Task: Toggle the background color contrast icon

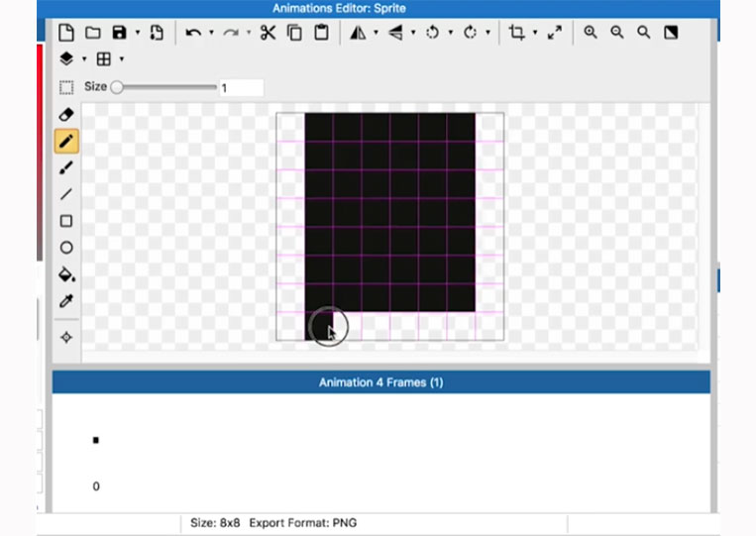Action: (x=671, y=33)
